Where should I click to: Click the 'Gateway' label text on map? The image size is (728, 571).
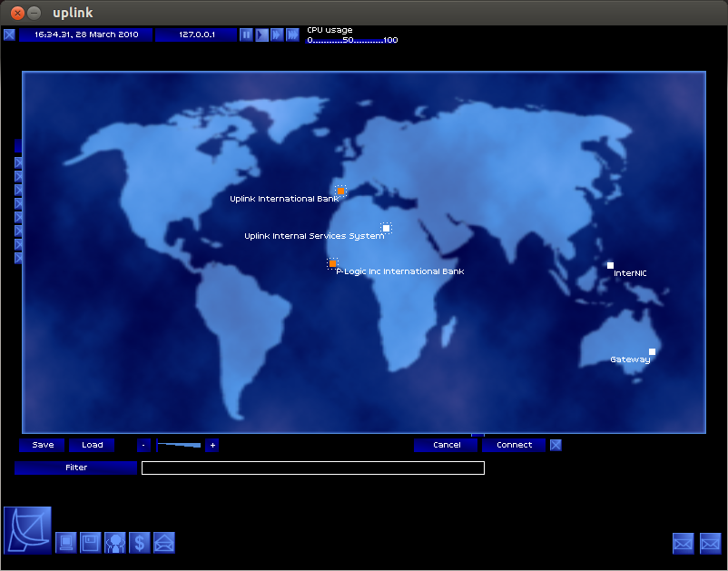pyautogui.click(x=630, y=359)
